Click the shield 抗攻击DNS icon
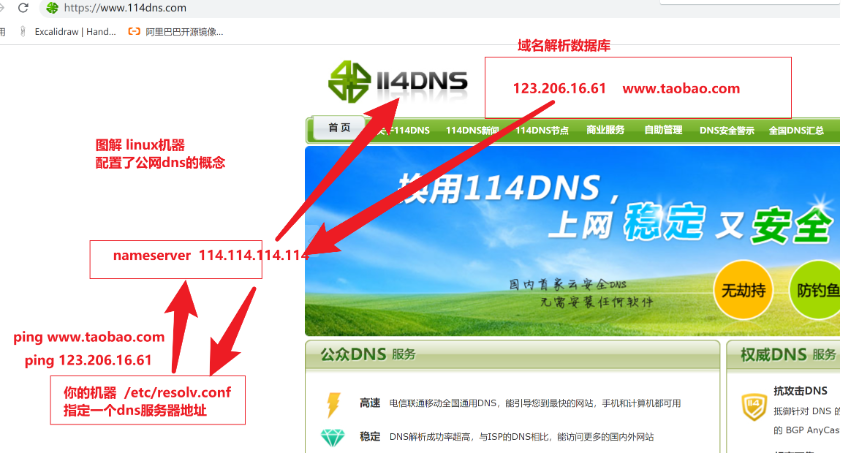 pyautogui.click(x=754, y=406)
